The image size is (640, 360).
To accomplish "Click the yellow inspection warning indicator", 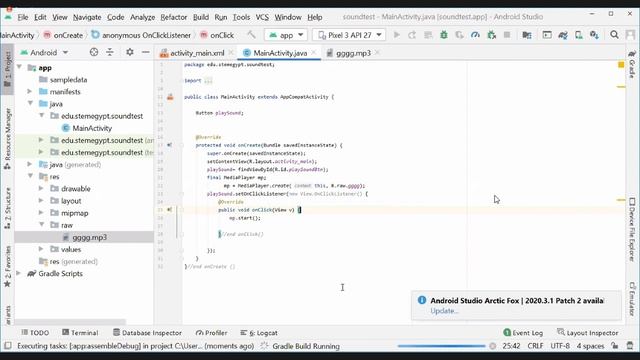I will tap(621, 64).
